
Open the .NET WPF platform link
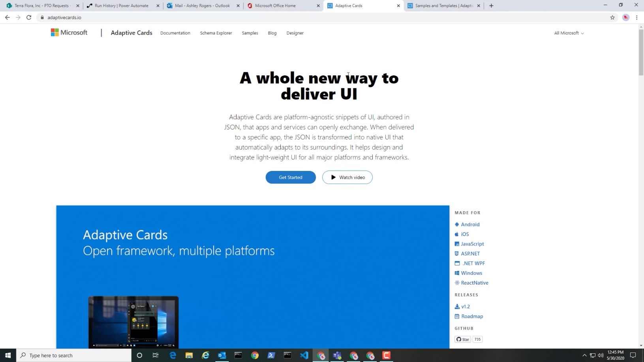click(470, 263)
